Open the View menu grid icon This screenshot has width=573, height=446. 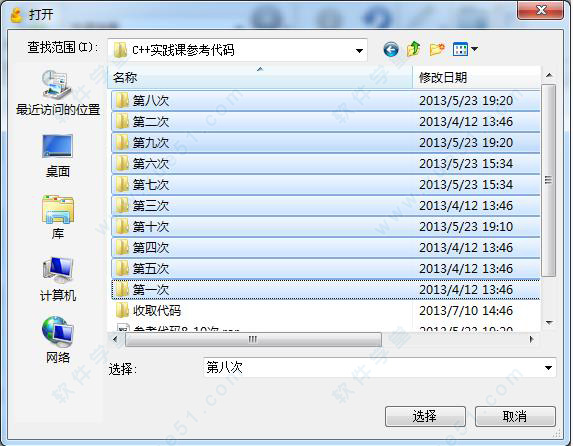coord(460,49)
